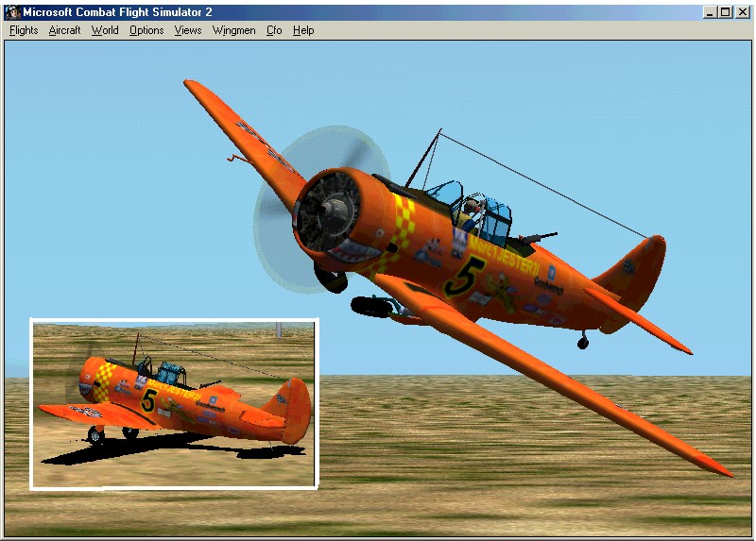756x541 pixels.
Task: Open the Aircraft menu
Action: pos(64,30)
